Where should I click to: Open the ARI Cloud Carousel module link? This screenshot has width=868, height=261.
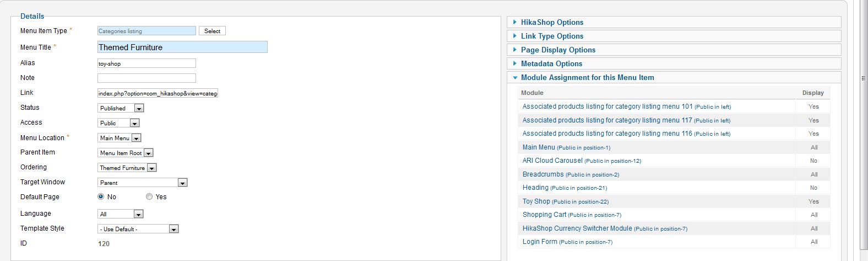pyautogui.click(x=552, y=161)
